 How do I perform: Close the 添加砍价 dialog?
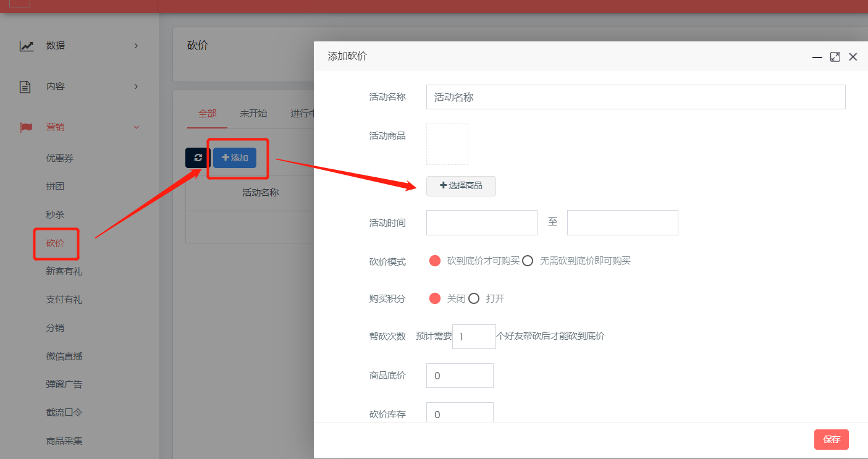pyautogui.click(x=853, y=57)
